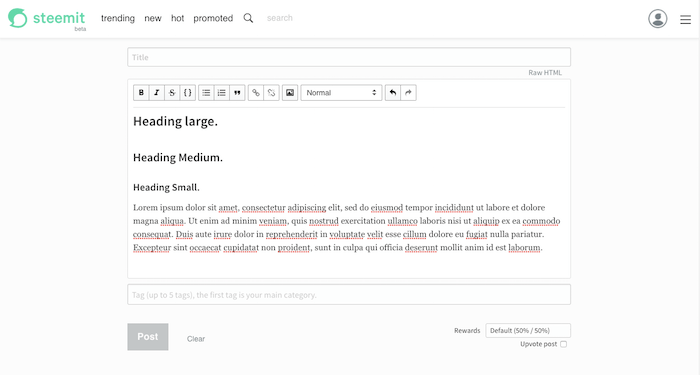700x375 pixels.
Task: Apply strikethrough formatting
Action: 172,93
